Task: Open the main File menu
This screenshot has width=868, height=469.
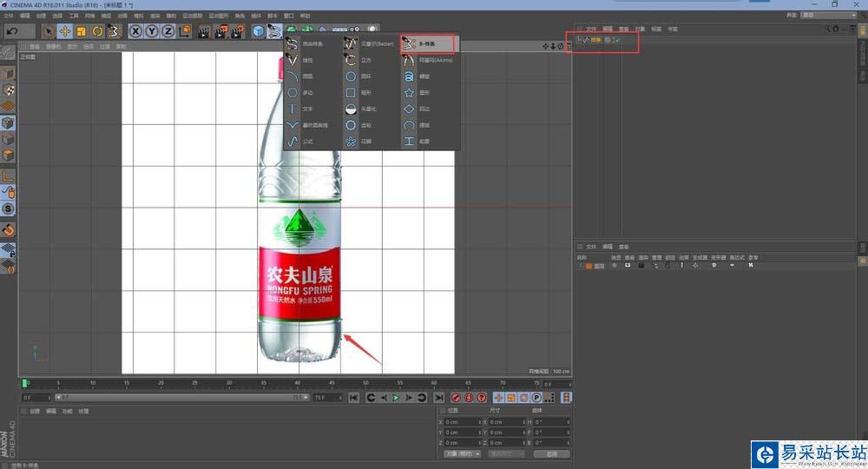Action: click(x=9, y=16)
